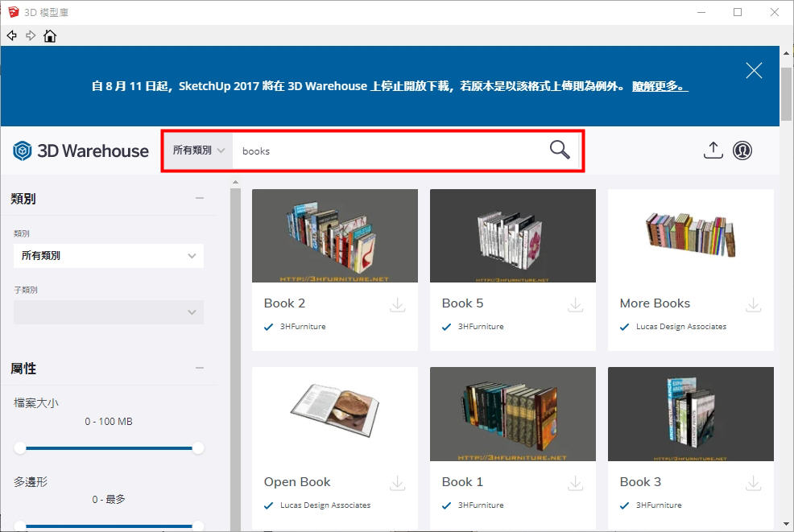Click the Book 1 title link
Screen dimensions: 794x532
[x=462, y=482]
